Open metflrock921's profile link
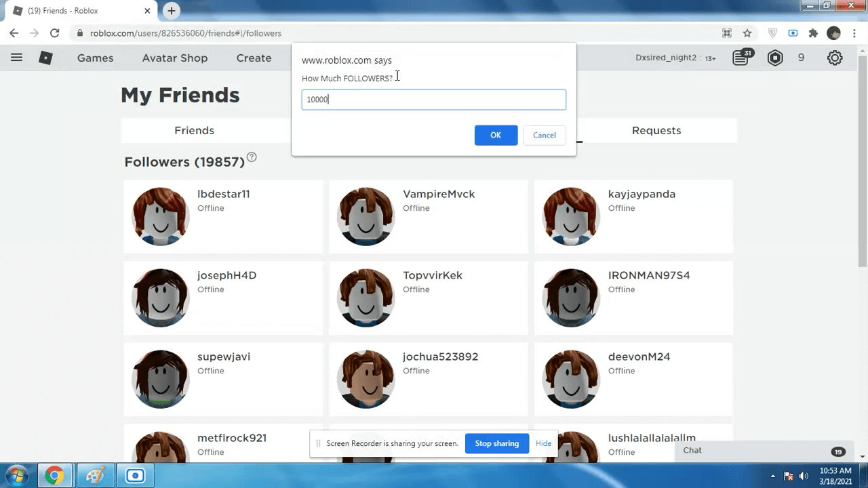The width and height of the screenshot is (868, 488). (232, 438)
